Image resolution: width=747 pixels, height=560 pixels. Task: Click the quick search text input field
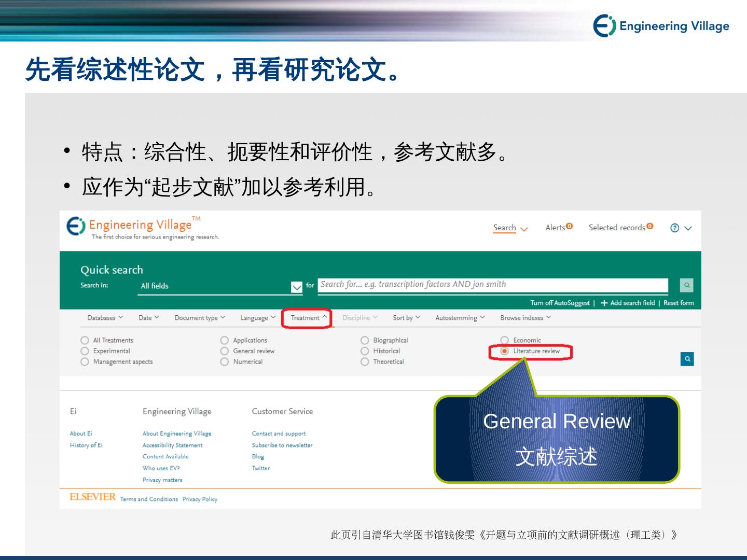click(493, 285)
